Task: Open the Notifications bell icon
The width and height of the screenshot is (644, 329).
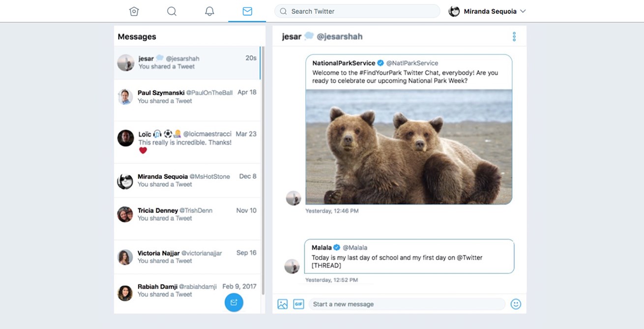Action: pos(209,11)
